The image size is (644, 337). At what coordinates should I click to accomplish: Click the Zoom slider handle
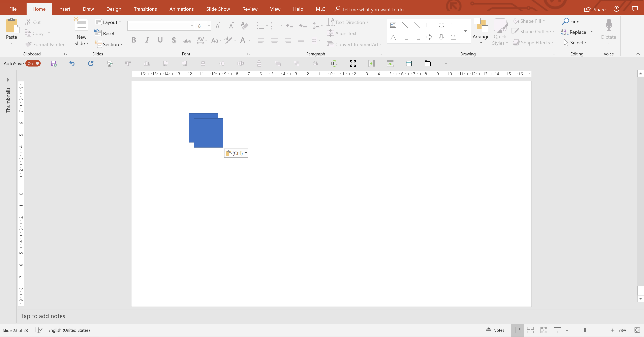[x=585, y=330]
